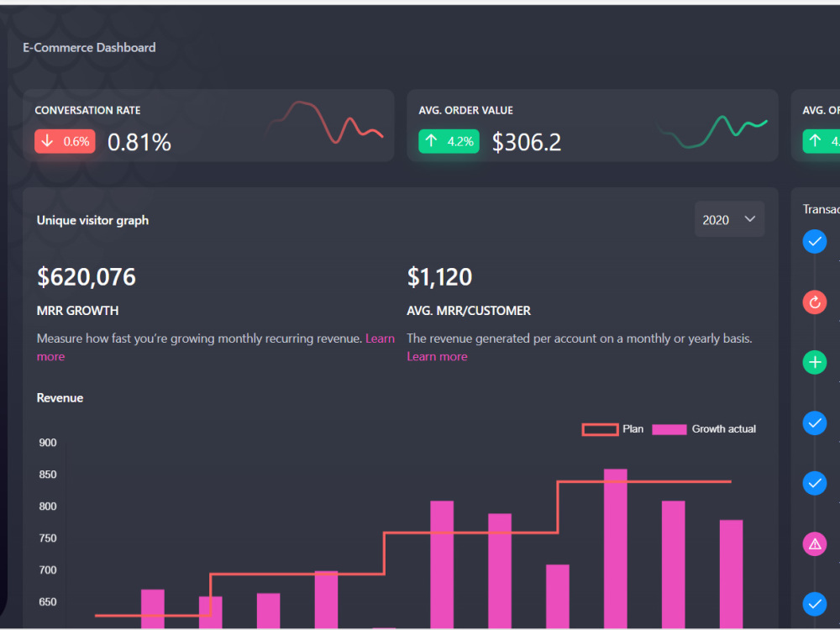Click the leftmost pink bar in the Revenue chart
Image resolution: width=840 pixels, height=630 pixels.
click(153, 608)
